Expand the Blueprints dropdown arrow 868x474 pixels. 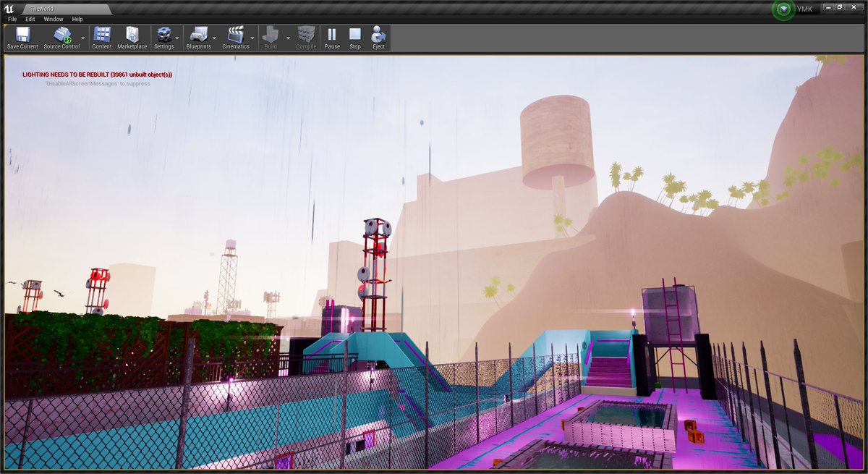point(215,38)
